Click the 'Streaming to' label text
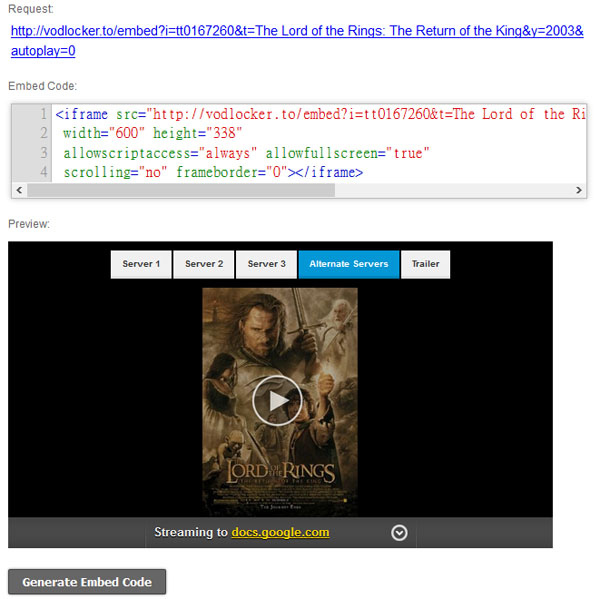 coord(190,532)
